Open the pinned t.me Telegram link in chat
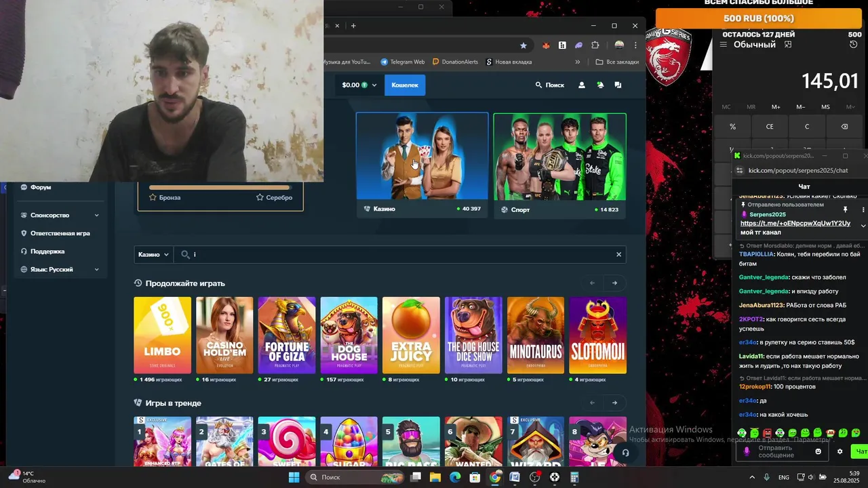The width and height of the screenshot is (868, 488). click(795, 224)
